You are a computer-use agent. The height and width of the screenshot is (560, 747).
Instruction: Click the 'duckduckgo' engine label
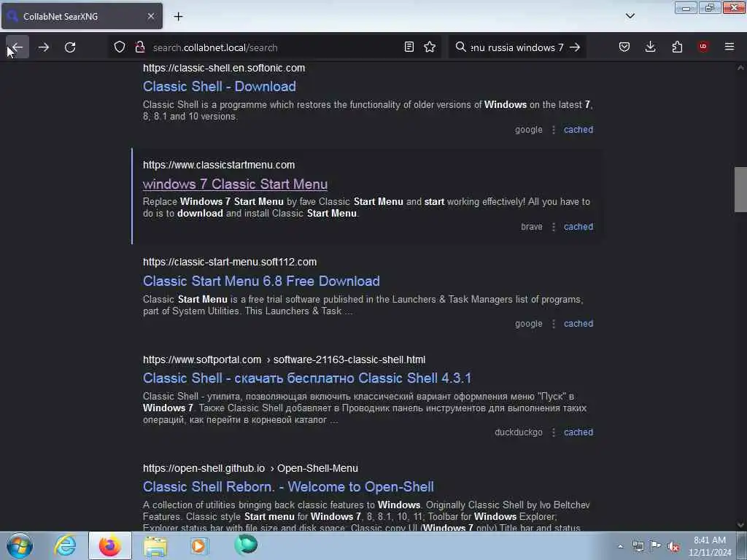point(519,432)
